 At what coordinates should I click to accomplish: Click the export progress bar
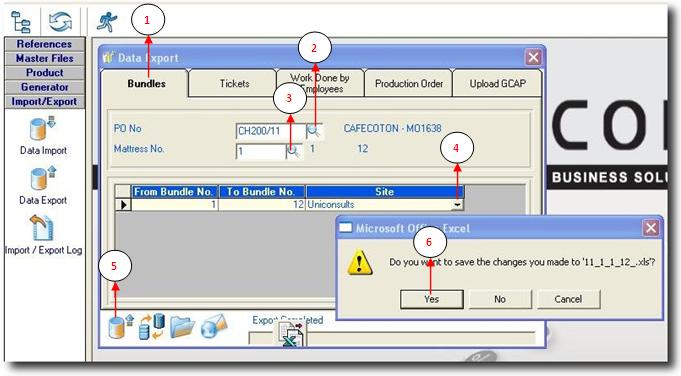point(392,338)
